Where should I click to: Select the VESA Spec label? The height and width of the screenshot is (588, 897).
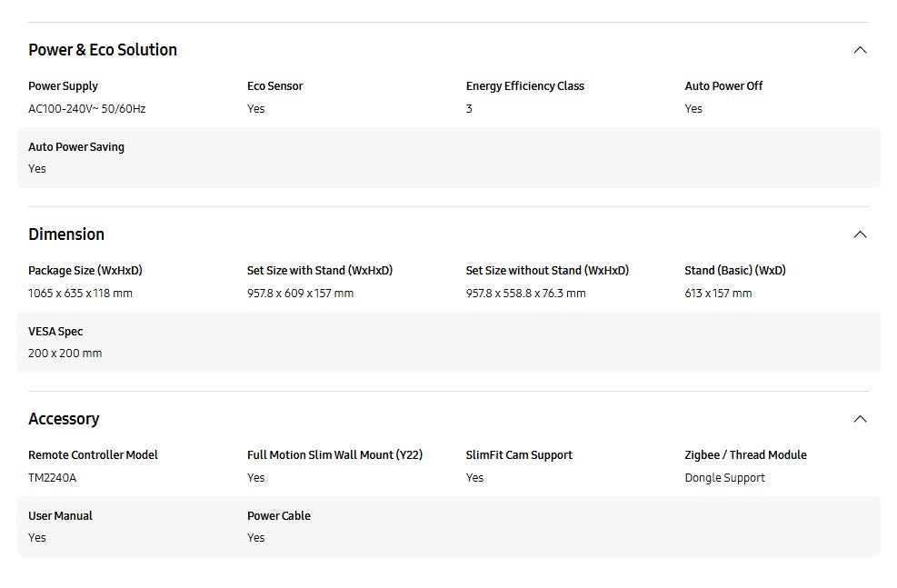(x=55, y=332)
